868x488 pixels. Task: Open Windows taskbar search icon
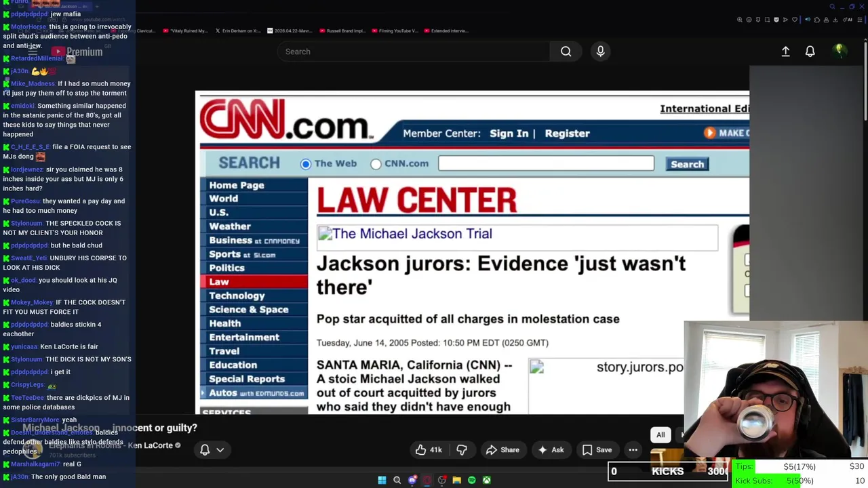(397, 480)
